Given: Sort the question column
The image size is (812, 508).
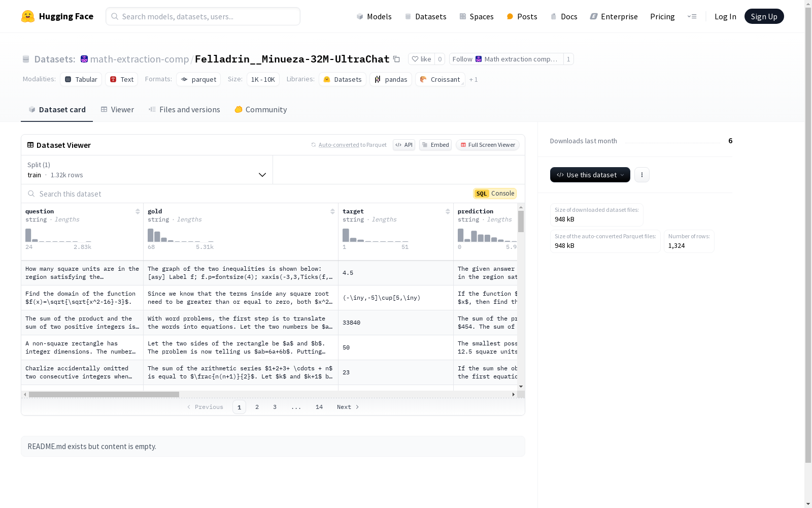Looking at the screenshot, I should tap(138, 211).
